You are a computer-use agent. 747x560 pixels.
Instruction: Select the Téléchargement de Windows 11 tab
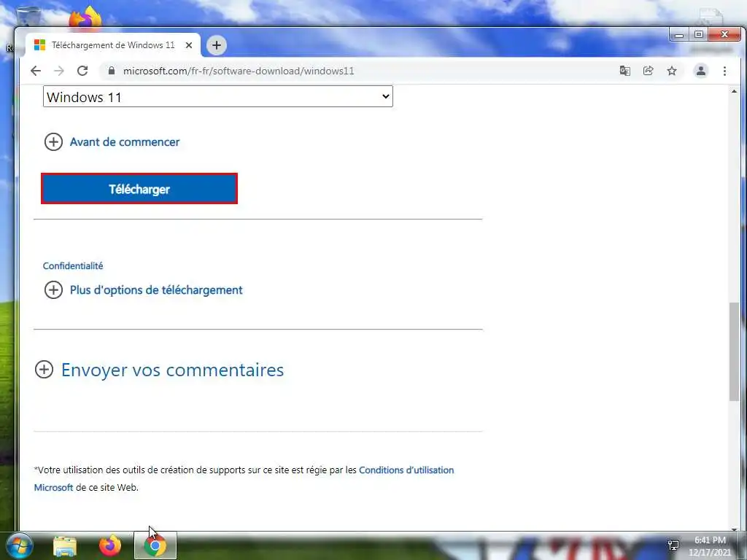pyautogui.click(x=113, y=45)
